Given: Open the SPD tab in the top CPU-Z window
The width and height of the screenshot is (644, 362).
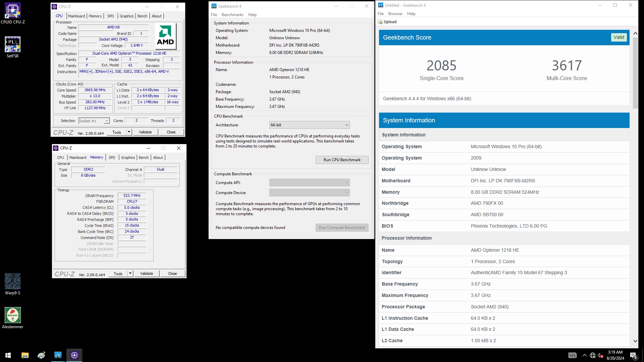Looking at the screenshot, I should (111, 16).
